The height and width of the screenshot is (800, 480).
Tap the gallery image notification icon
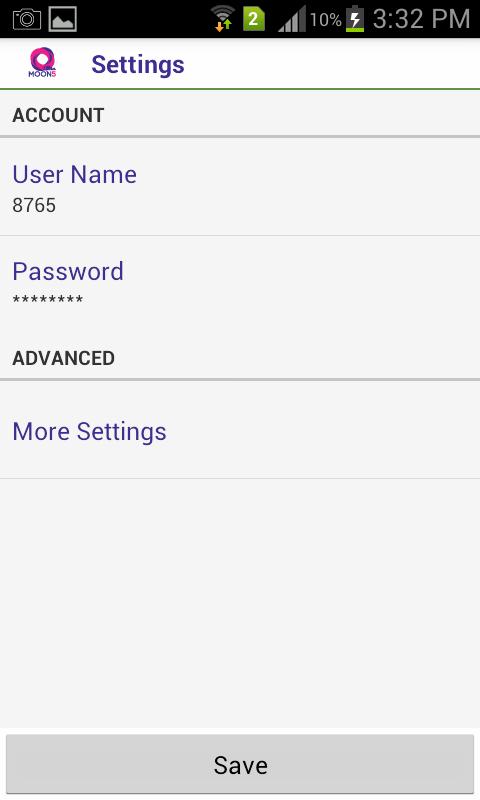pyautogui.click(x=63, y=19)
